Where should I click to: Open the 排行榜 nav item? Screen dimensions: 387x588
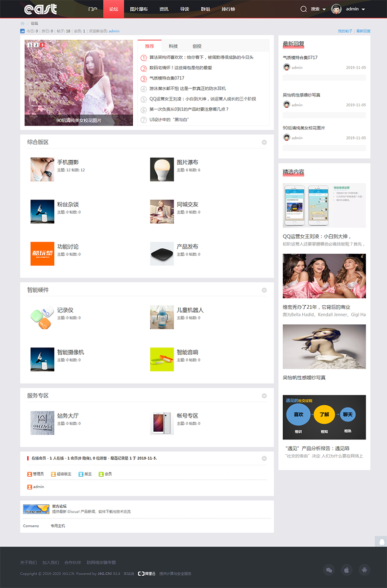[228, 9]
